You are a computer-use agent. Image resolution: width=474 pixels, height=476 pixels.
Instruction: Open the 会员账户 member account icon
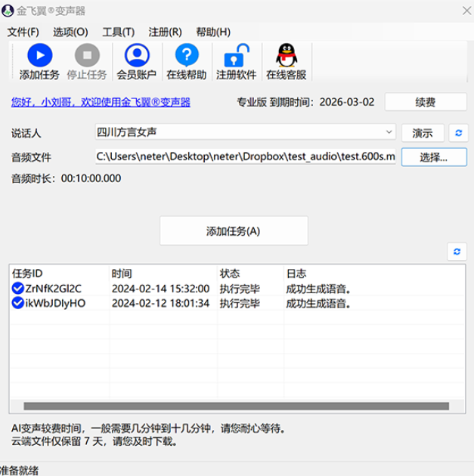(x=137, y=55)
